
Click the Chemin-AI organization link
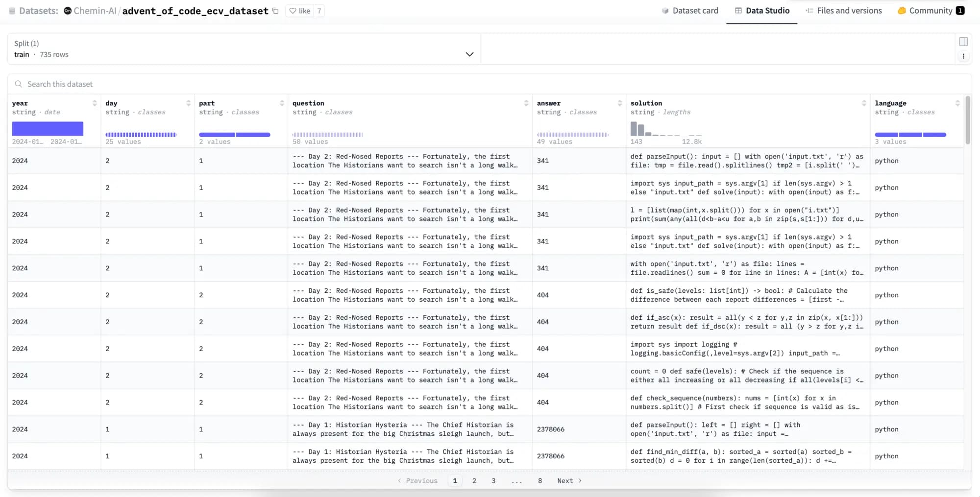(x=95, y=11)
